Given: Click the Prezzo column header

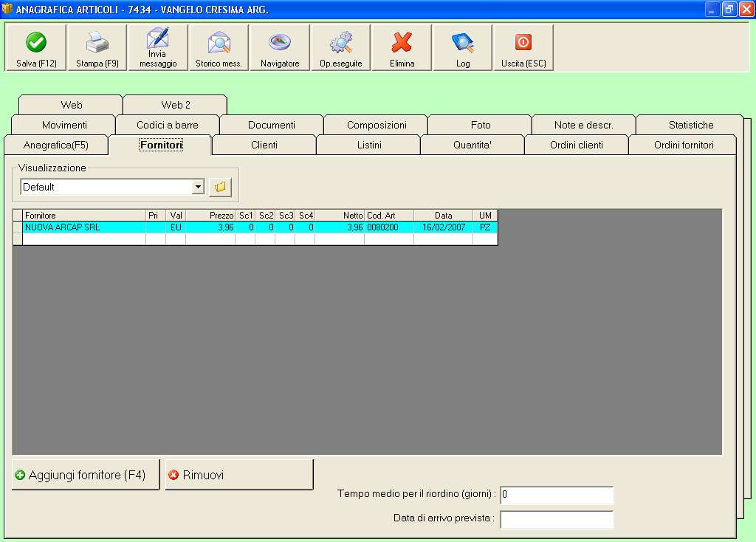Looking at the screenshot, I should (x=210, y=215).
